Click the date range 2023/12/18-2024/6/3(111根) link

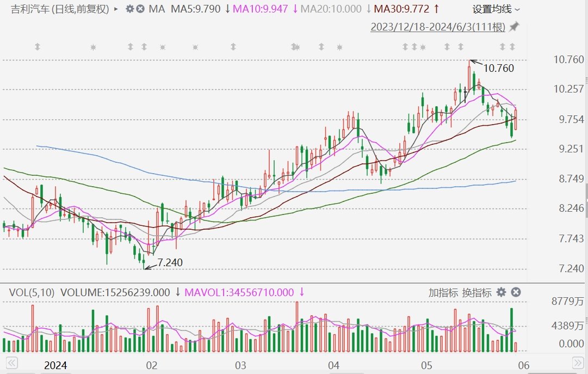(438, 27)
